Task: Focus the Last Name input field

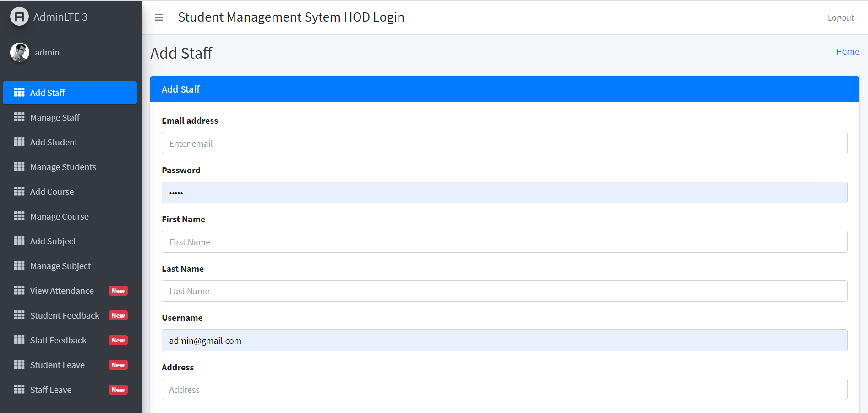Action: point(504,291)
